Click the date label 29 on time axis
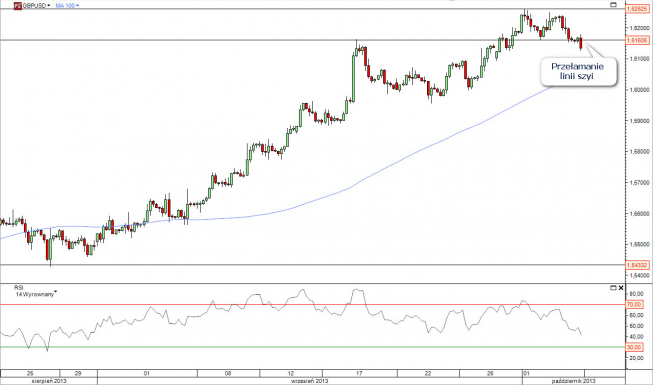 [x=78, y=373]
